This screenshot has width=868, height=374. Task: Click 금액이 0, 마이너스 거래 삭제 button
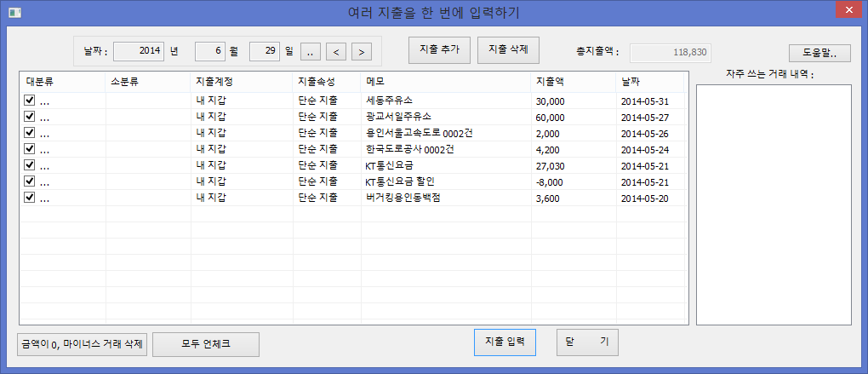click(x=83, y=344)
